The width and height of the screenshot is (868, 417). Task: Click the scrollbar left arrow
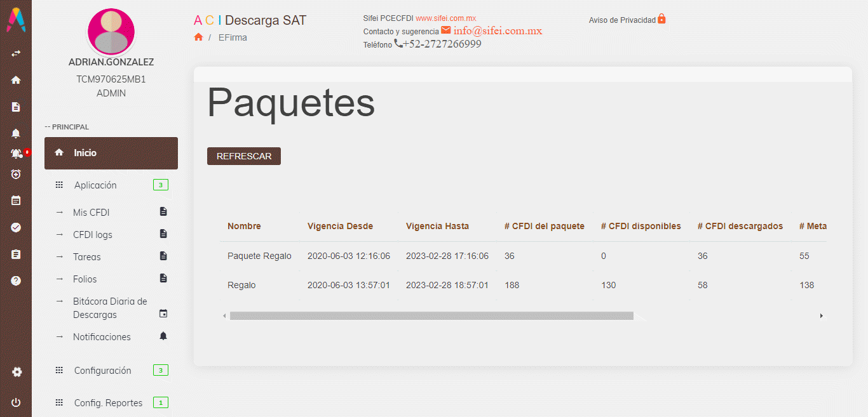click(224, 315)
